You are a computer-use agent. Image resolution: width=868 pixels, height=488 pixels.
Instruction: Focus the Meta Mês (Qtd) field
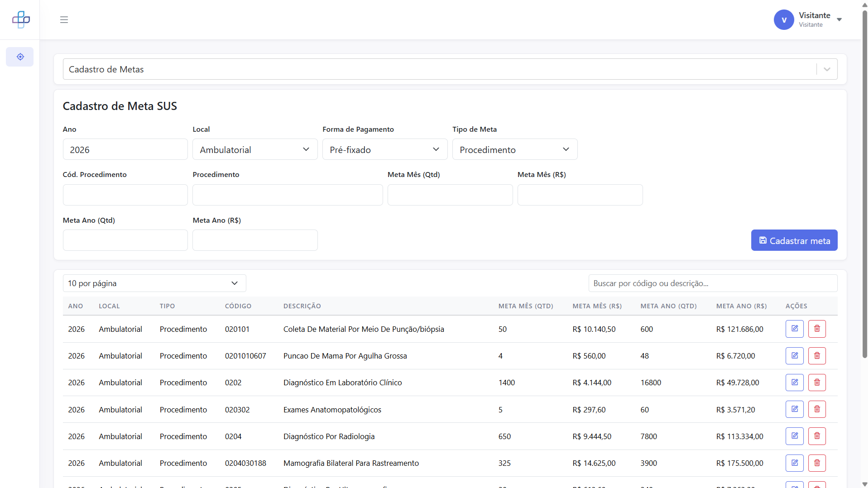pyautogui.click(x=450, y=195)
